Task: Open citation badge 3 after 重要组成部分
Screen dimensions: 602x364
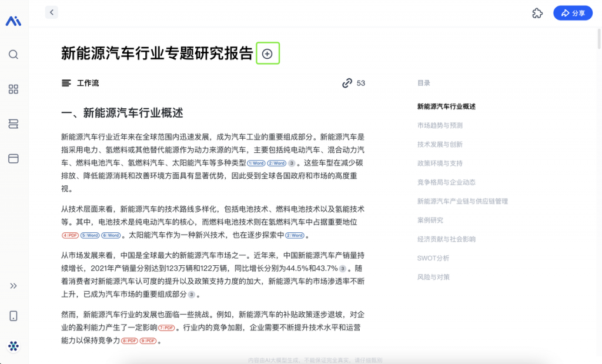Action: pos(191,295)
